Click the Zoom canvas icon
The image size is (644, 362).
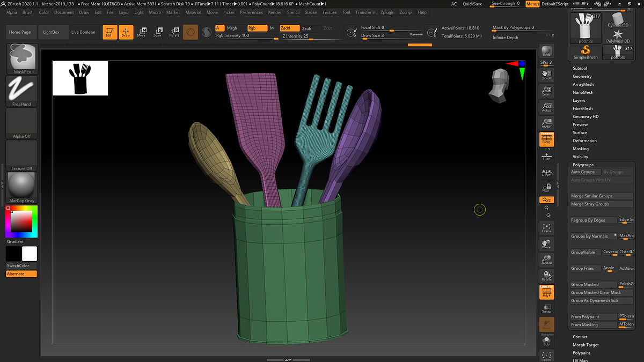[x=546, y=91]
